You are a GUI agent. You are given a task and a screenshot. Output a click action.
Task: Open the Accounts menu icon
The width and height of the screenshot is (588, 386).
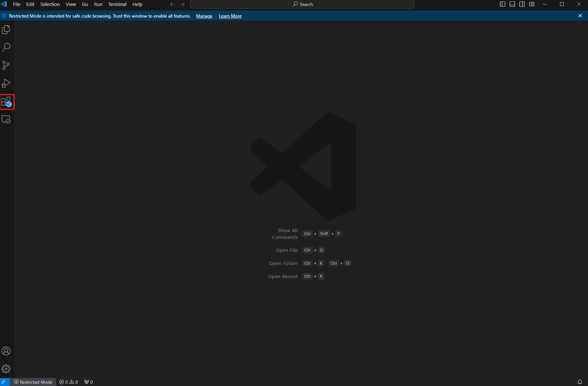coord(6,351)
